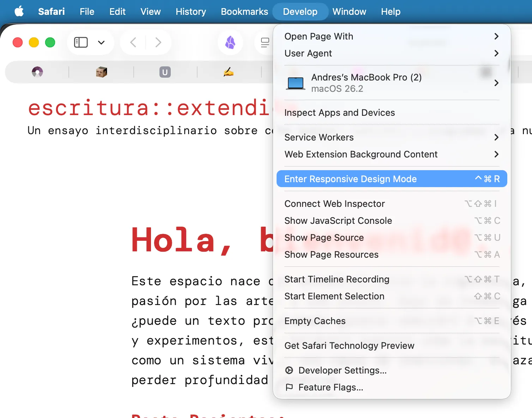Image resolution: width=532 pixels, height=418 pixels.
Task: Switch to the writing hand emoji tab
Action: [x=229, y=72]
